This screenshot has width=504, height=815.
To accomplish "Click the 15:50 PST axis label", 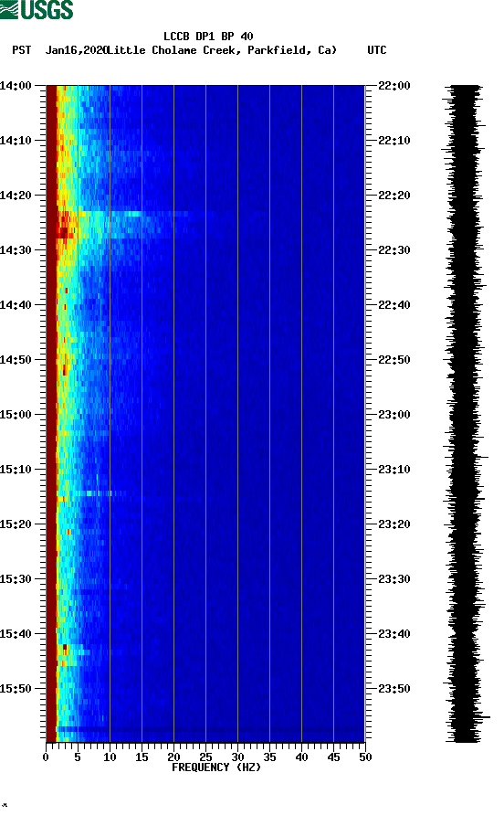I will click(x=16, y=689).
